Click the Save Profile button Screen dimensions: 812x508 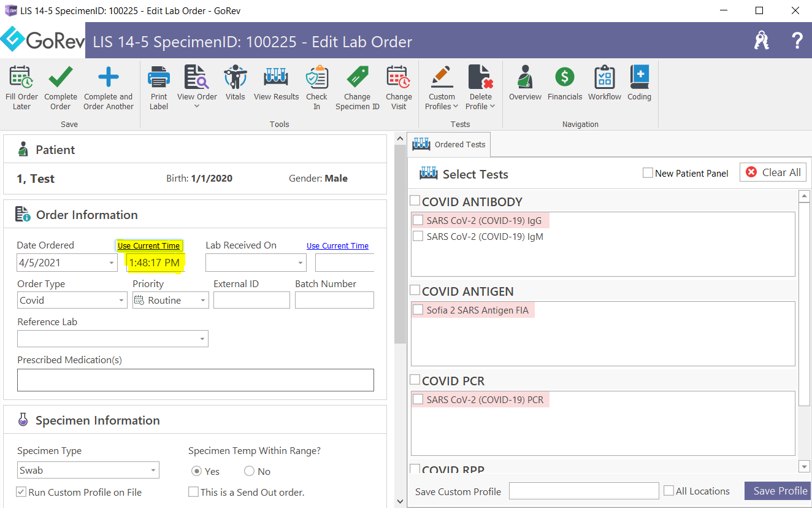pyautogui.click(x=778, y=491)
